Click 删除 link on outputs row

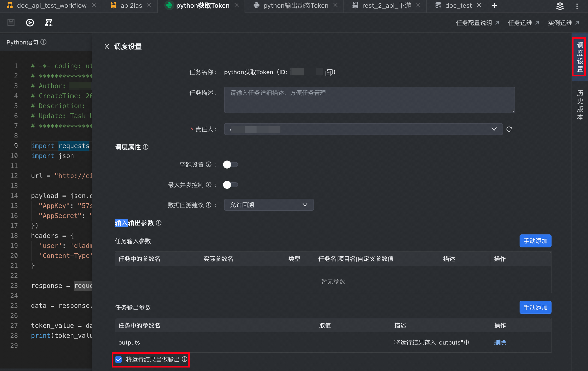coord(500,342)
